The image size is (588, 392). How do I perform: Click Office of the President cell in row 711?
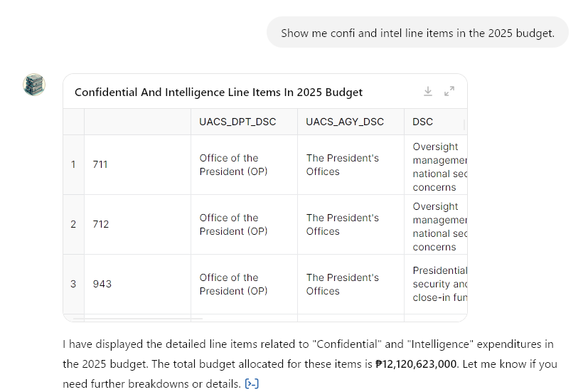coord(244,164)
